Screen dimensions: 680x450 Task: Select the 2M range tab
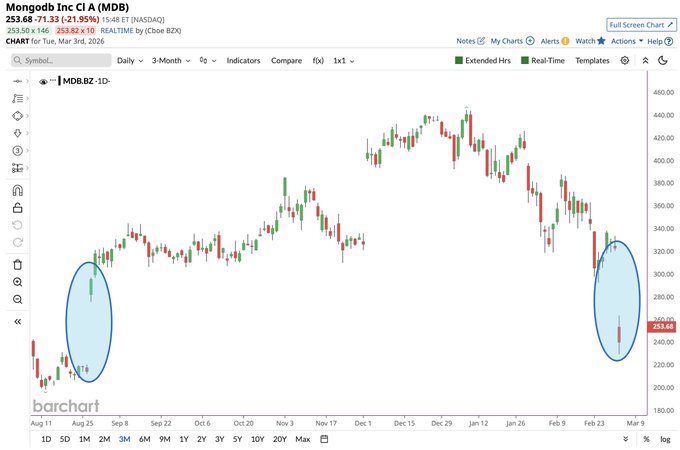pos(104,439)
